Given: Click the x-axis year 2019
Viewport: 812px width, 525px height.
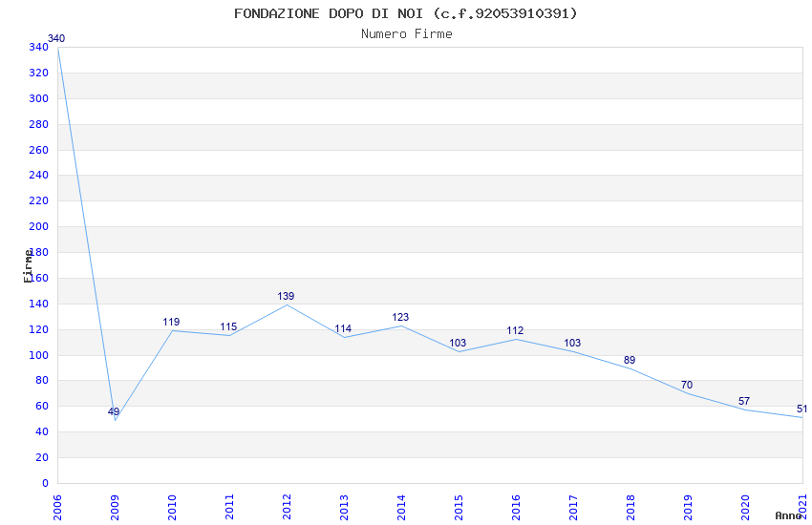Looking at the screenshot, I should pyautogui.click(x=688, y=507).
